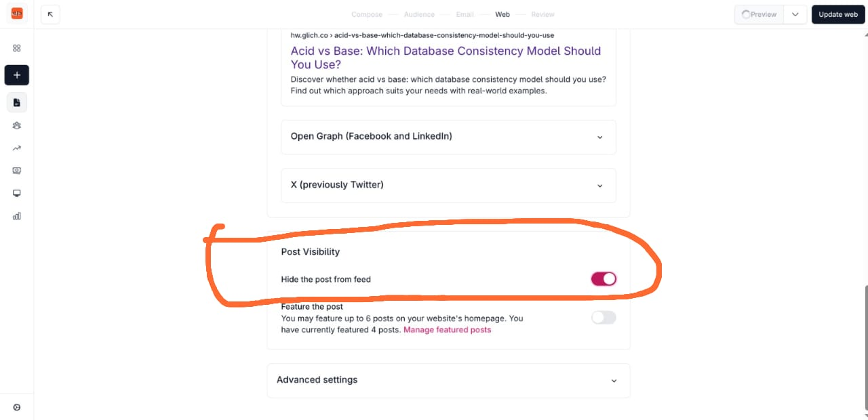
Task: Open the dropdown arrow beside Preview
Action: click(x=795, y=14)
